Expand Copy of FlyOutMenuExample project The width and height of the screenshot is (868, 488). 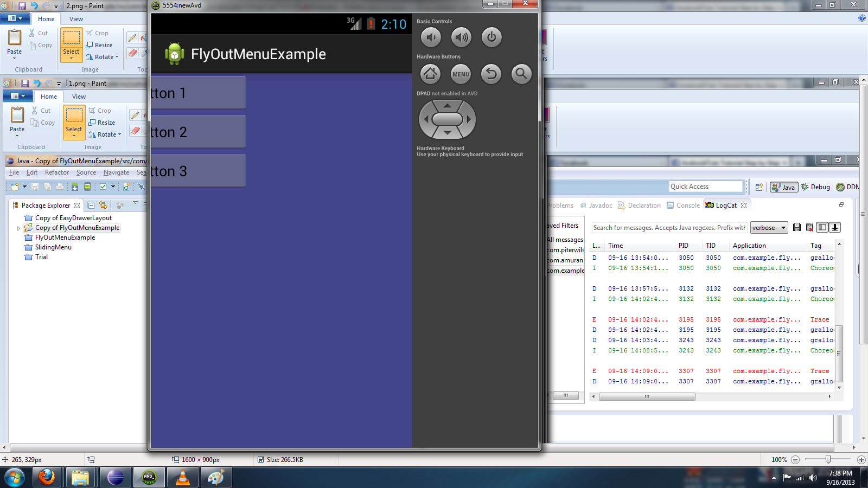(x=18, y=228)
